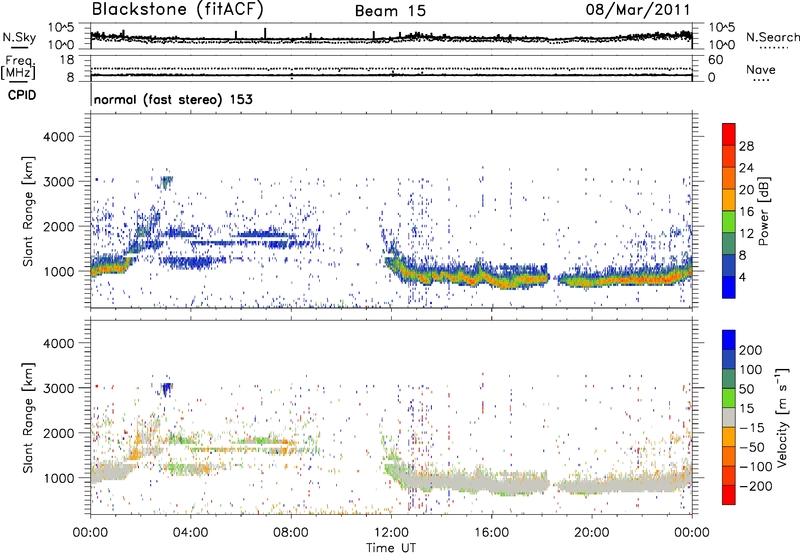Viewport: 800px width, 554px height.
Task: Click the 'CPID' row label
Action: pos(22,95)
